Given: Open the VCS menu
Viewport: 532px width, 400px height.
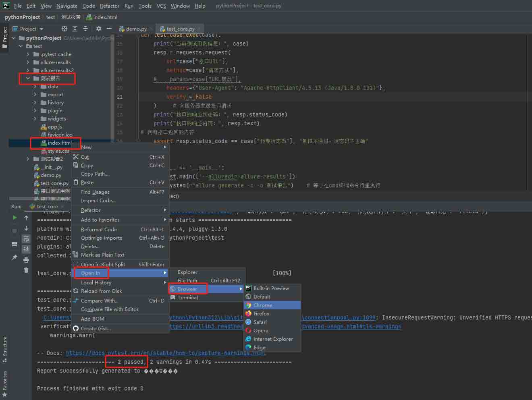Looking at the screenshot, I should tap(161, 6).
